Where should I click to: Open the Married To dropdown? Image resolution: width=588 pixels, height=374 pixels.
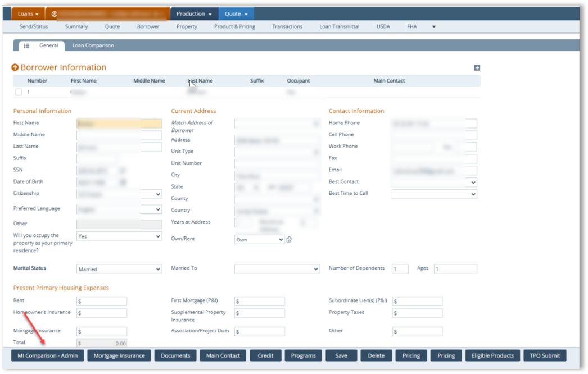tap(277, 269)
